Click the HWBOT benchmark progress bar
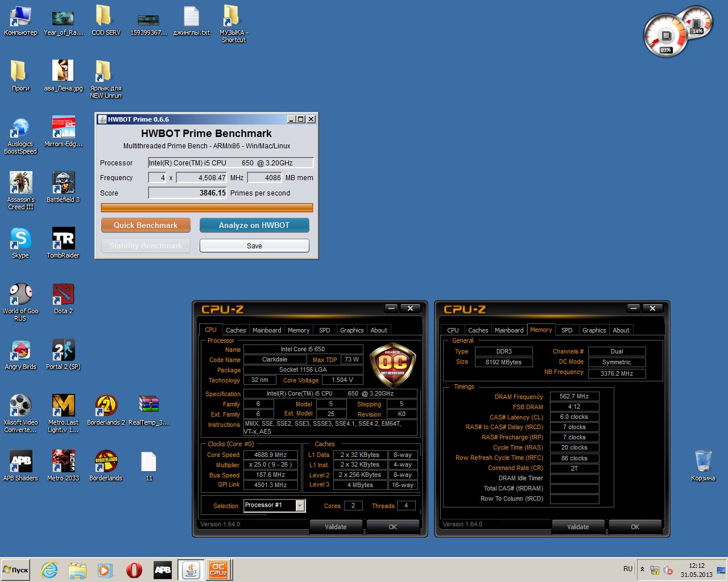 206,207
